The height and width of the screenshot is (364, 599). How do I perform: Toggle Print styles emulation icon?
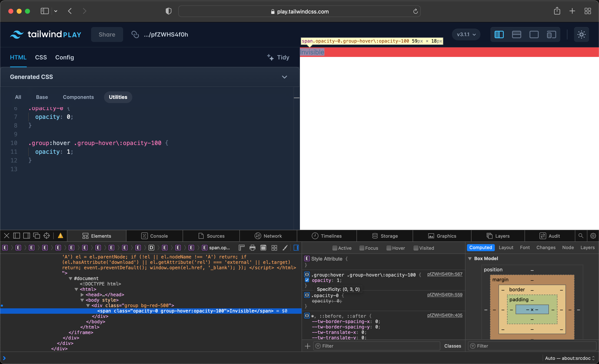click(x=252, y=248)
